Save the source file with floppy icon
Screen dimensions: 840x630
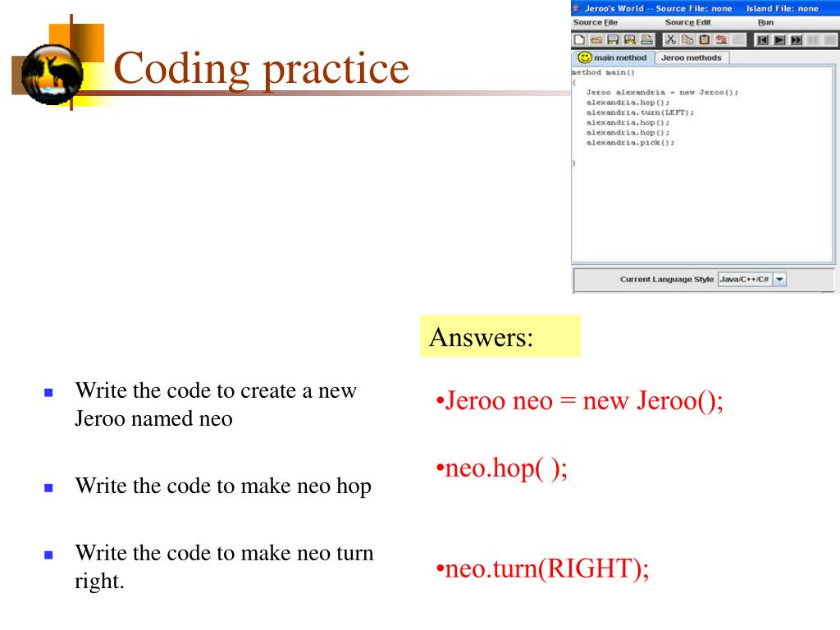613,39
